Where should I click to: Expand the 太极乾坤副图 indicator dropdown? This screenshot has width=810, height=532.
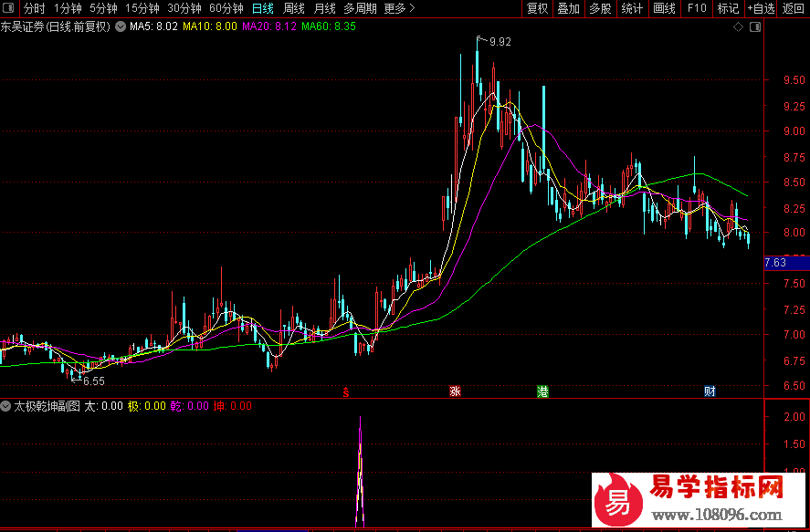[5, 406]
